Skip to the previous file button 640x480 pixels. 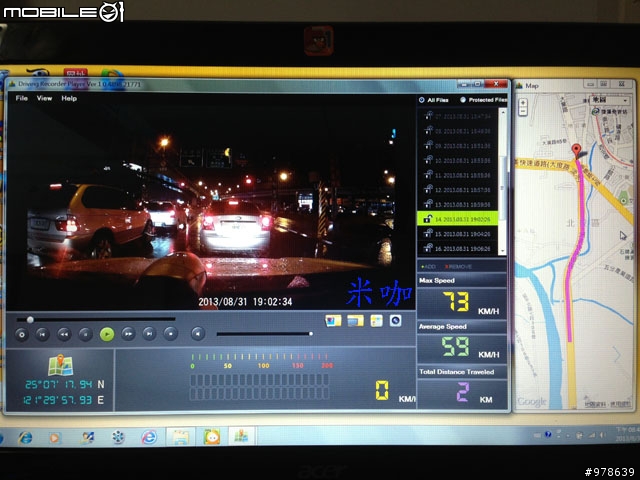coord(42,334)
